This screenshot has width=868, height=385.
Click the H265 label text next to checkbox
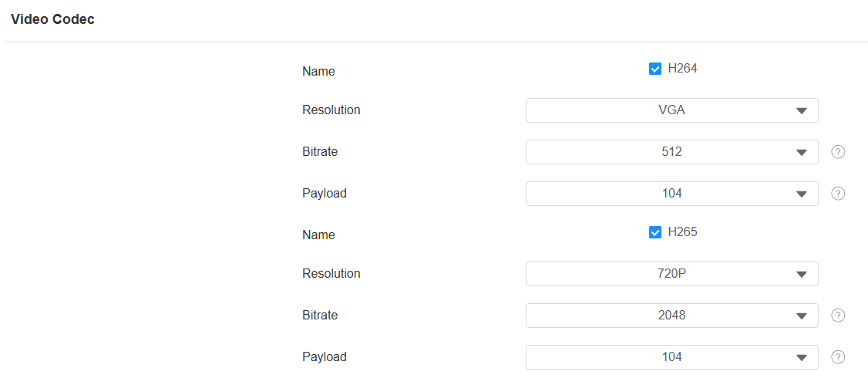pyautogui.click(x=682, y=233)
